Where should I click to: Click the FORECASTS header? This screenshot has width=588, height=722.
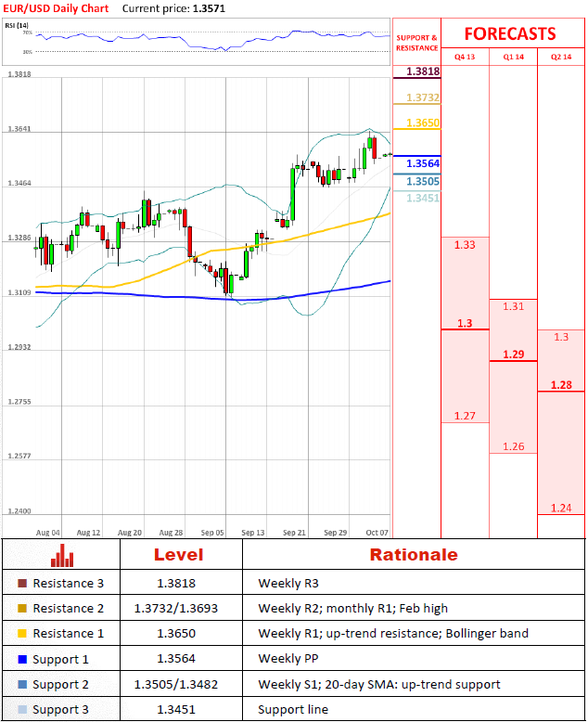[510, 34]
